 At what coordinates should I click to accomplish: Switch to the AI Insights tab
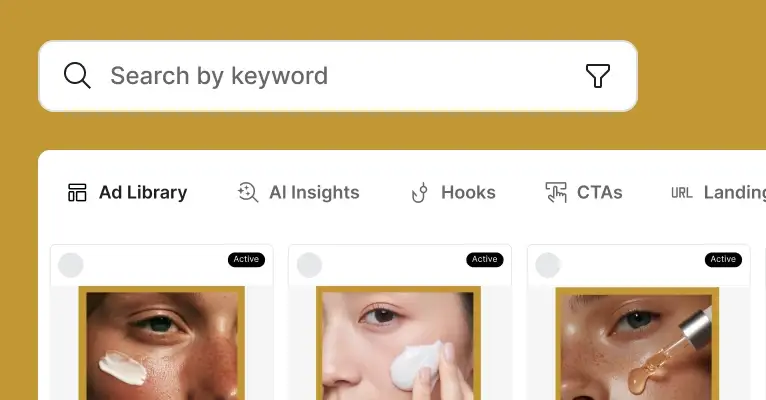298,192
